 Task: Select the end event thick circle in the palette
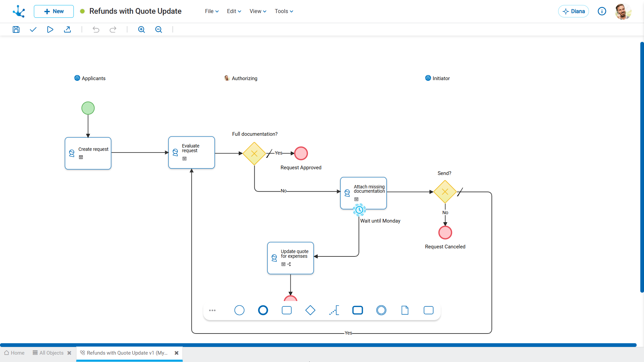[263, 310]
